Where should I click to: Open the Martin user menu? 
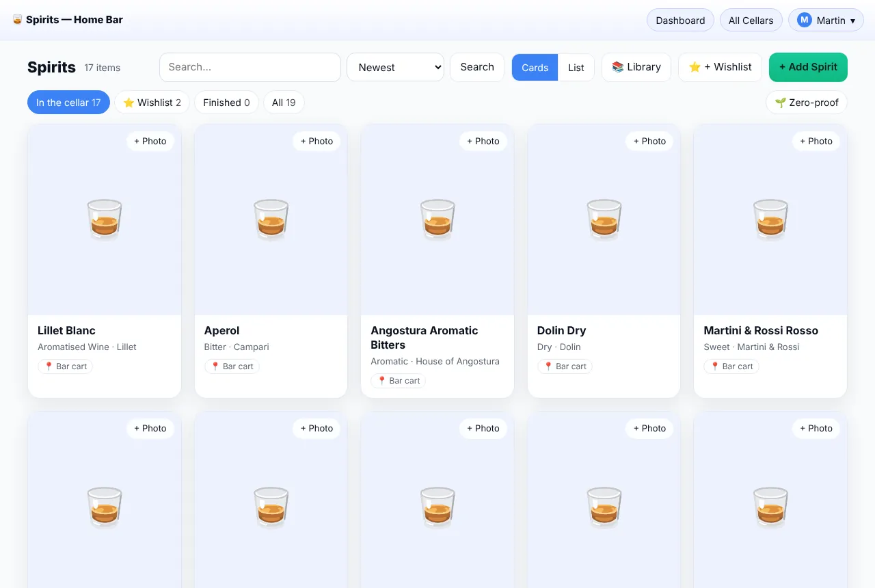coord(826,21)
